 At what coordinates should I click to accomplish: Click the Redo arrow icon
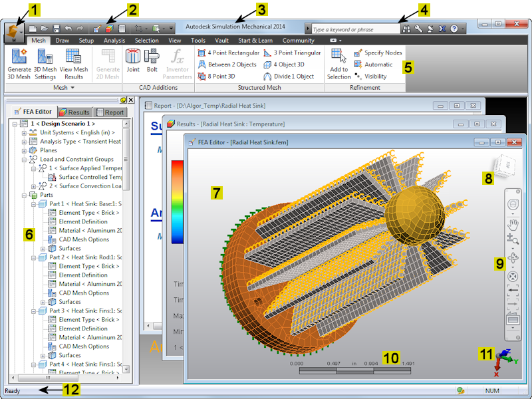[80, 29]
